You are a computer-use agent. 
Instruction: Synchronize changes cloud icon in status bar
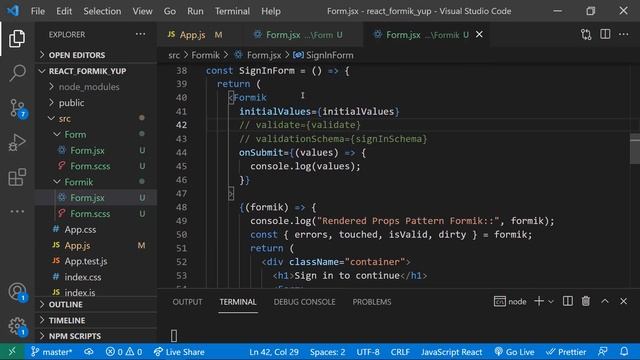point(89,352)
